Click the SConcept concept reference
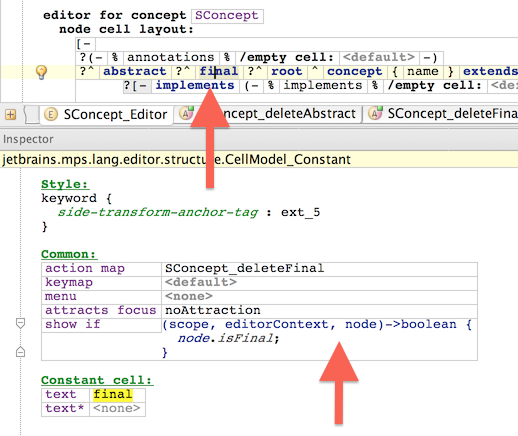This screenshot has height=436, width=518. [227, 15]
